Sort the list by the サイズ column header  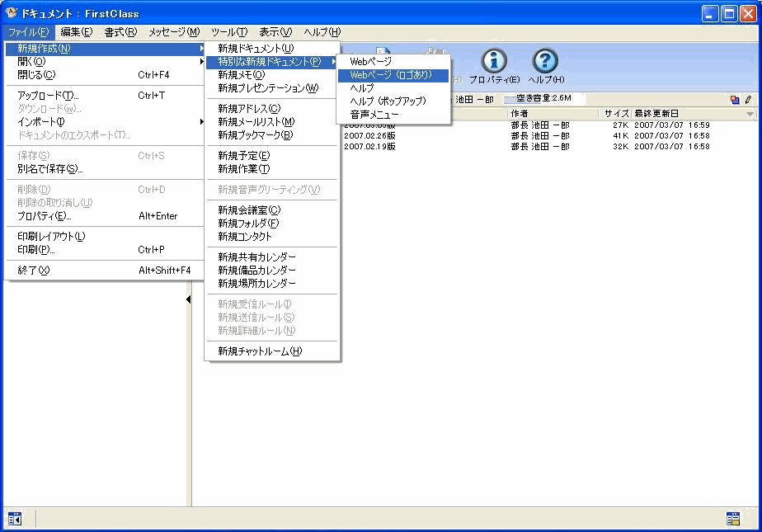click(616, 113)
